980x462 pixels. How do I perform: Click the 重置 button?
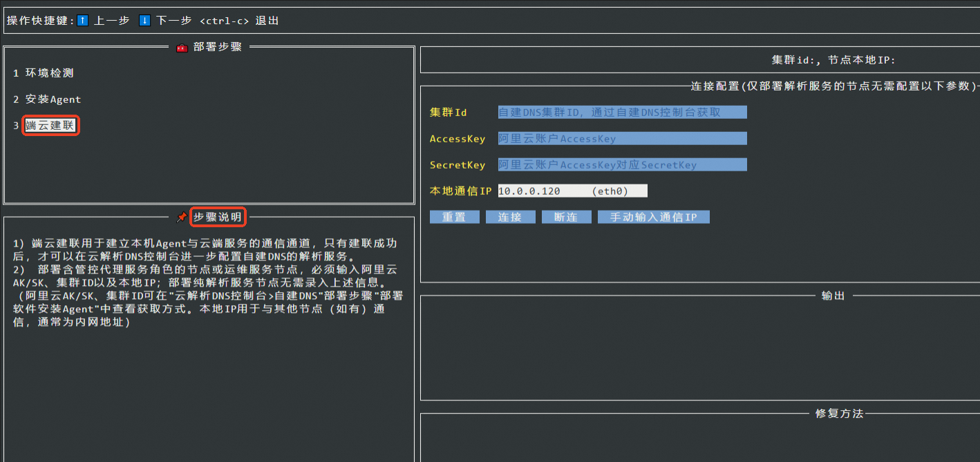[454, 217]
